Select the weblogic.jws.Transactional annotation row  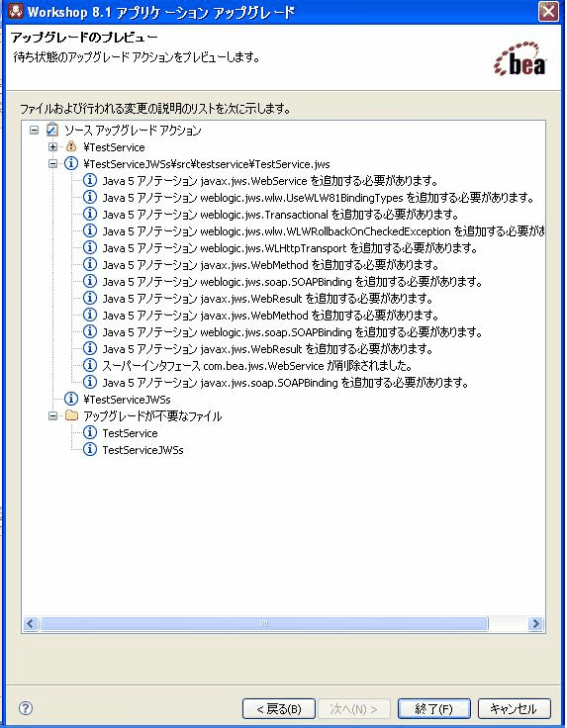[280, 215]
